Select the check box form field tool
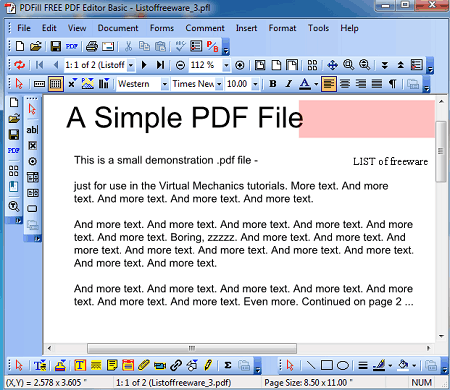Image resolution: width=450 pixels, height=390 pixels. (32, 145)
